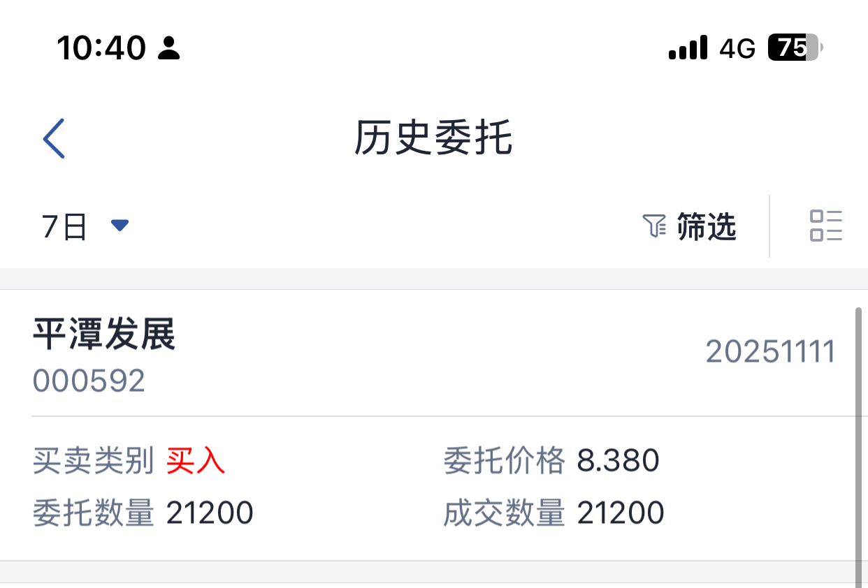The height and width of the screenshot is (588, 868).
Task: Open the 筛选 filter funnel icon
Action: pos(654,226)
